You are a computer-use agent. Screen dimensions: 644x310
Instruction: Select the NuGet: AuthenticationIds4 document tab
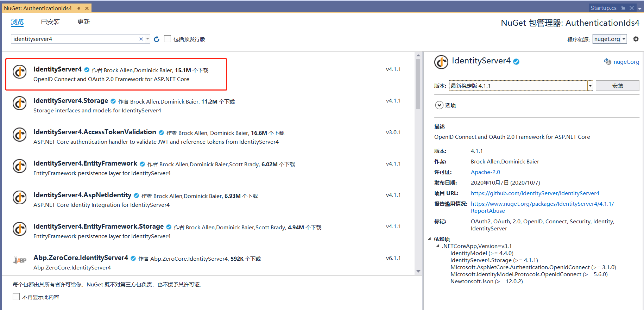[38, 8]
